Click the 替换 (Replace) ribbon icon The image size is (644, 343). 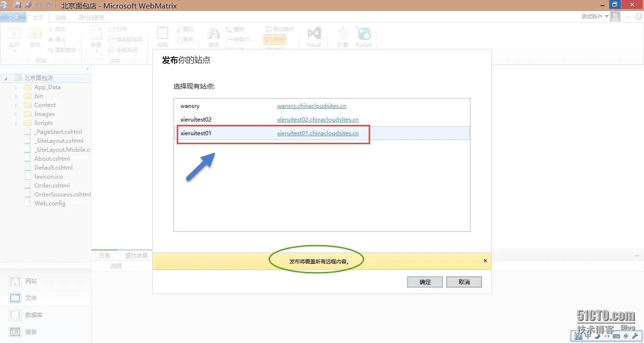(229, 29)
